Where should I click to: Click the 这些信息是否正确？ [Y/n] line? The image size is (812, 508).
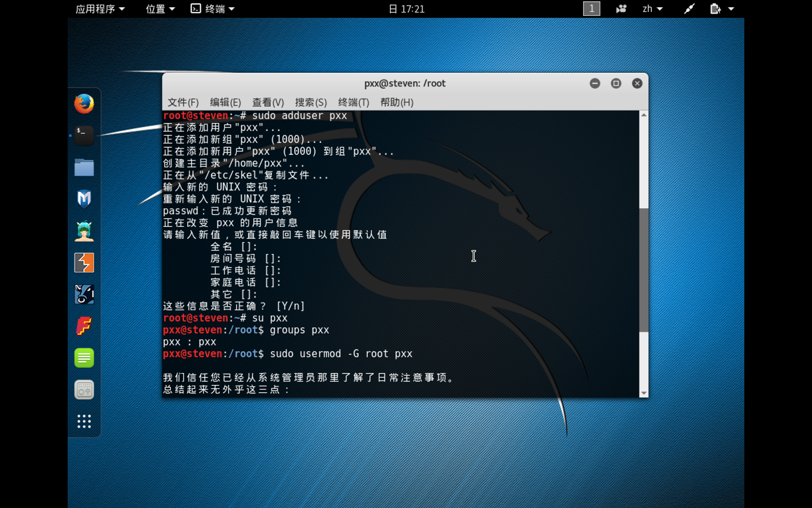(234, 306)
